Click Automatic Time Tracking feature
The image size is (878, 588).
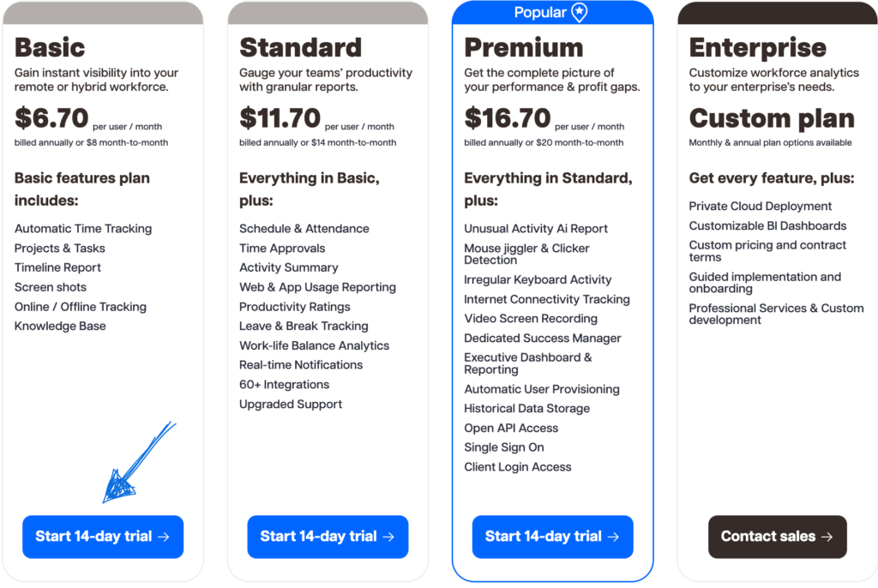click(83, 229)
